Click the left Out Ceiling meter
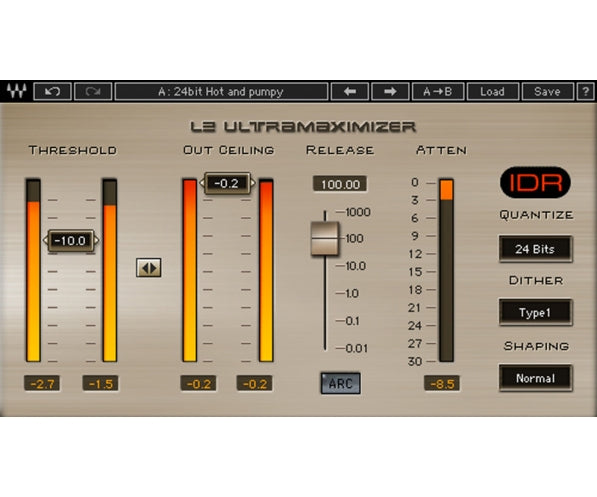The width and height of the screenshot is (597, 497). 190,270
